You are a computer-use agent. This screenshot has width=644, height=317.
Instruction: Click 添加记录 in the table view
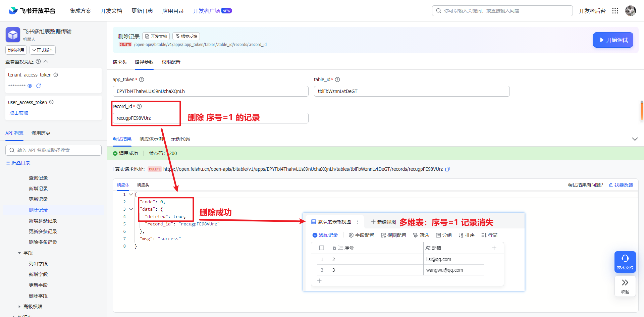[325, 235]
